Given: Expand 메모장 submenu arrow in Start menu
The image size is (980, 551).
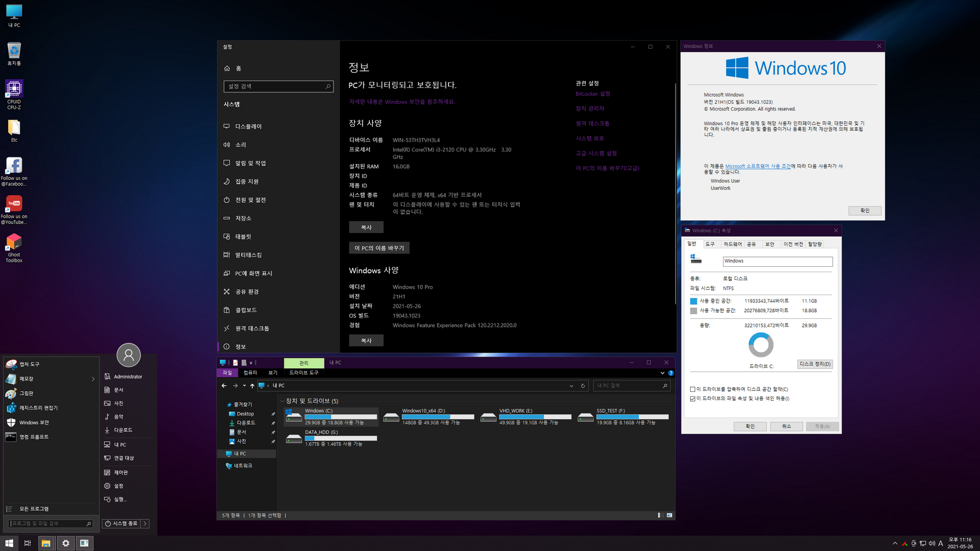Looking at the screenshot, I should coord(93,379).
